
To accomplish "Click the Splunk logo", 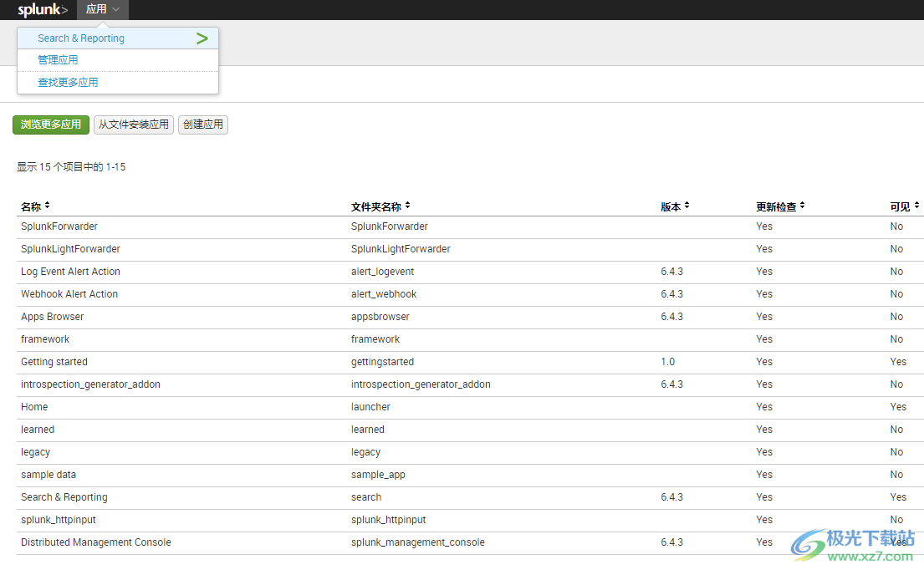I will tap(43, 9).
